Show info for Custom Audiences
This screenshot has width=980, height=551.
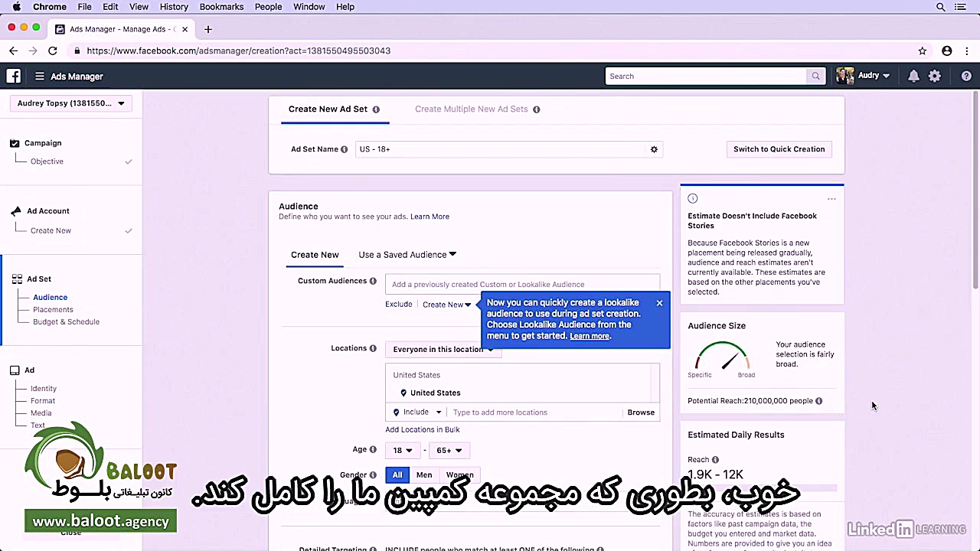[x=374, y=281]
